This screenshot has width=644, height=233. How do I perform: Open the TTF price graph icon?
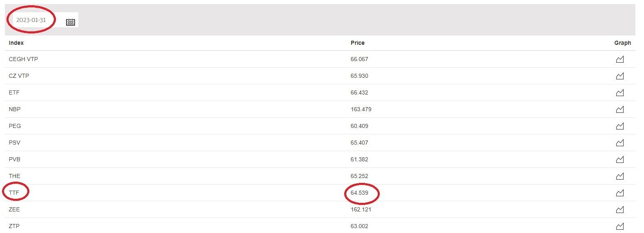(x=620, y=193)
